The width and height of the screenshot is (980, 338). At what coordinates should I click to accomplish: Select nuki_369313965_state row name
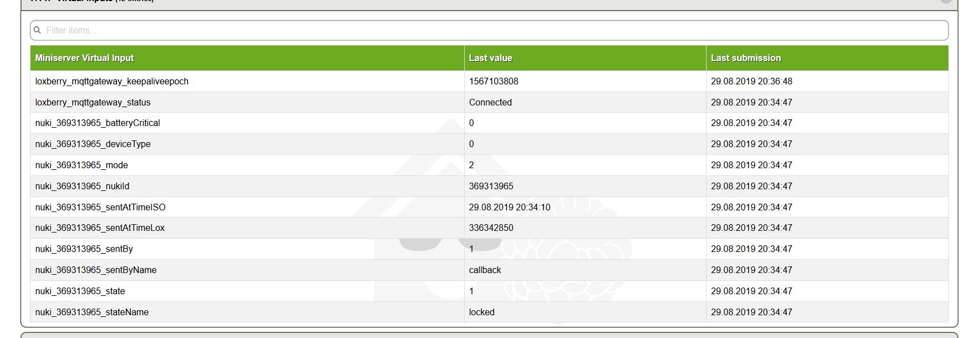click(80, 291)
